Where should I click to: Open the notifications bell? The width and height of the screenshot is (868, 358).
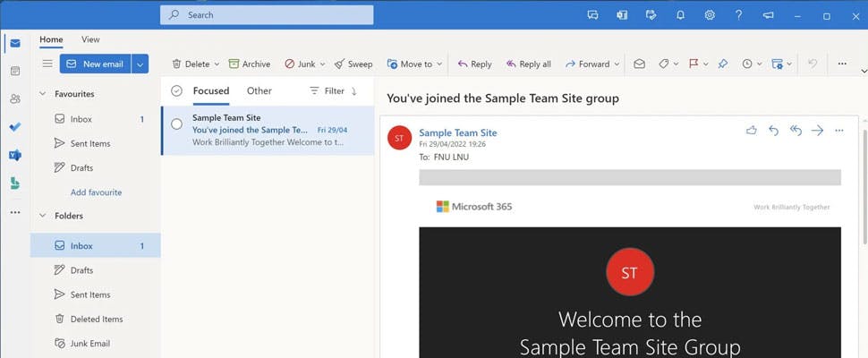pos(680,15)
